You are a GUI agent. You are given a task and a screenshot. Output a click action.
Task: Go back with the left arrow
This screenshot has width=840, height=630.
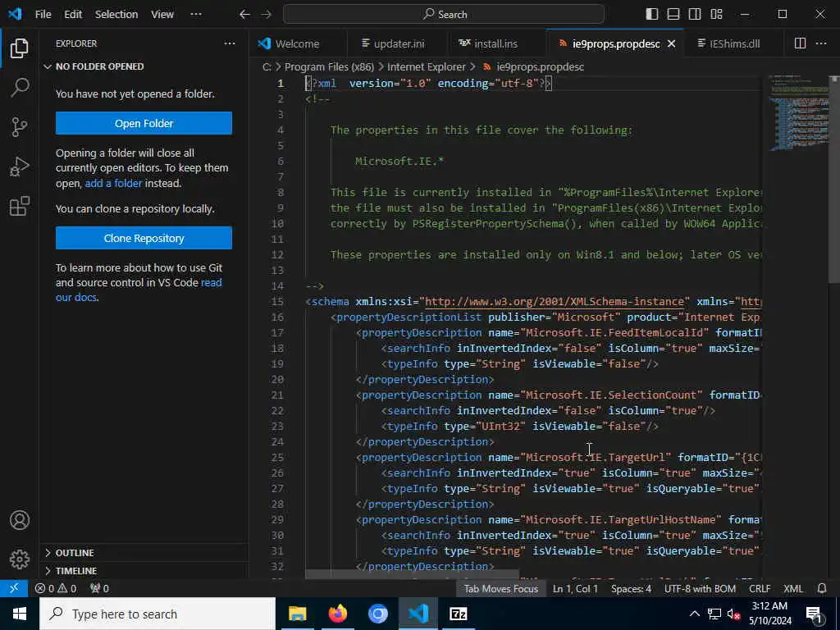244,15
